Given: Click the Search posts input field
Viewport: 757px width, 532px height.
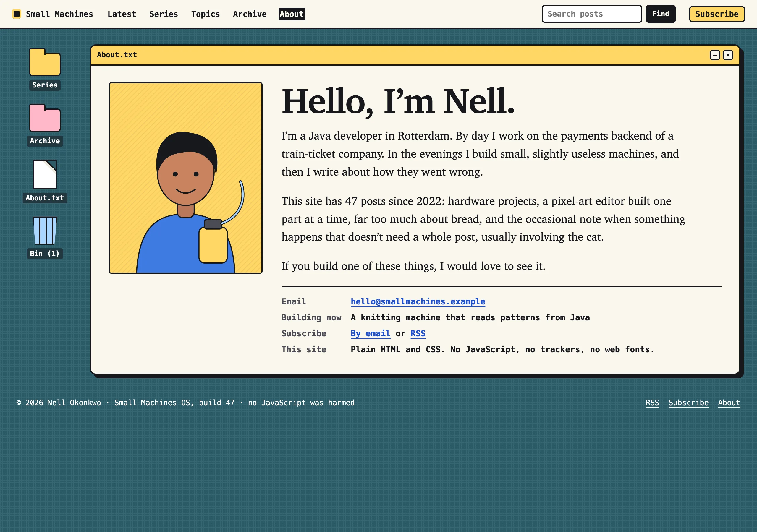Looking at the screenshot, I should (x=591, y=14).
